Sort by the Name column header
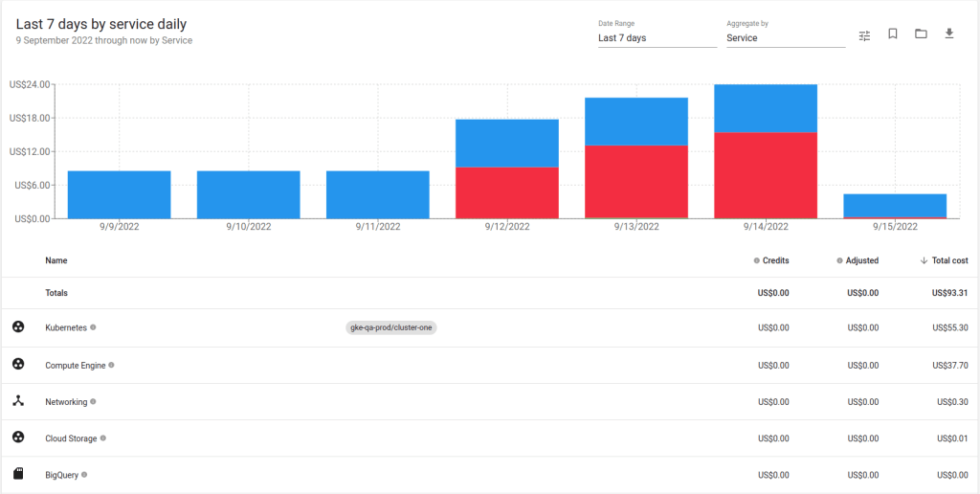 [x=56, y=260]
